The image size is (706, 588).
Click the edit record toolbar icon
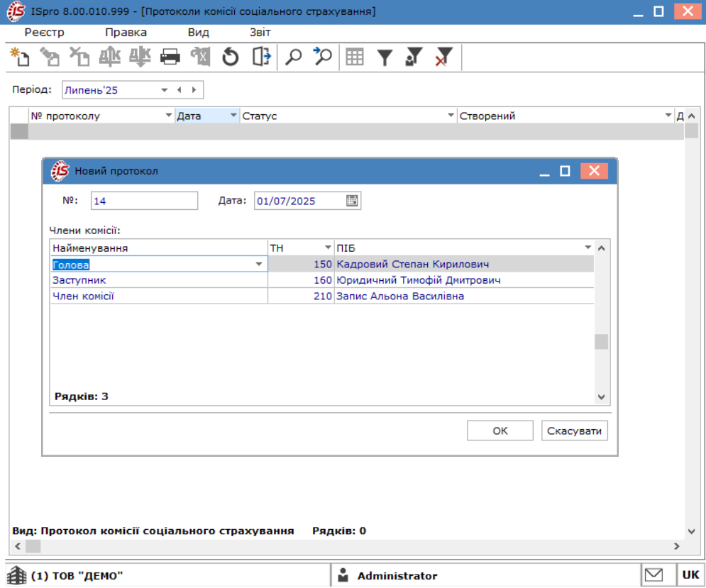(50, 57)
